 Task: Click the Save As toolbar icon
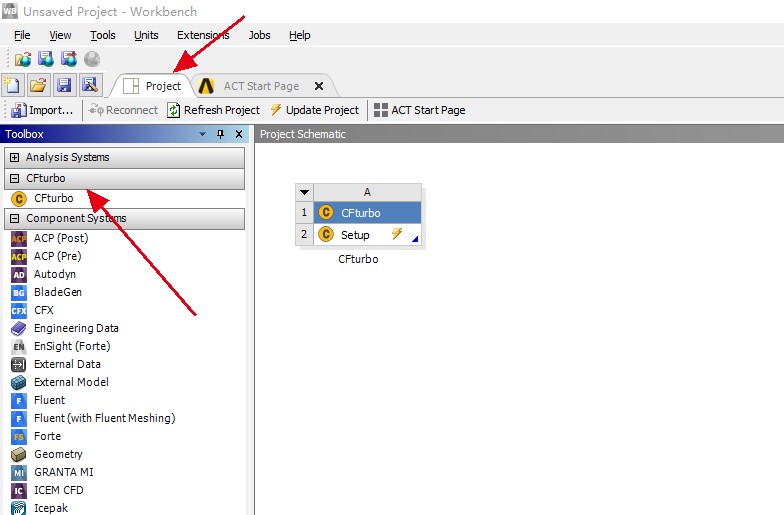coord(90,86)
